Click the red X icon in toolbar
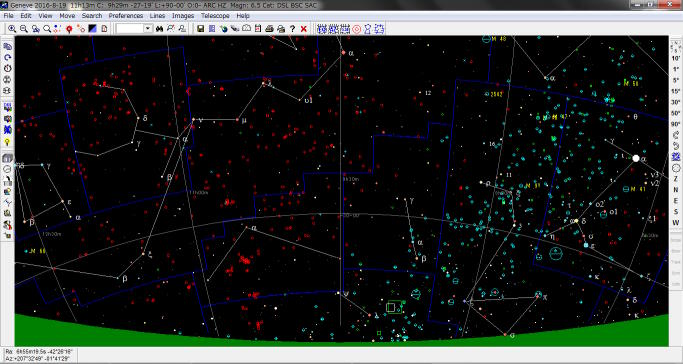The width and height of the screenshot is (683, 364). (x=304, y=29)
